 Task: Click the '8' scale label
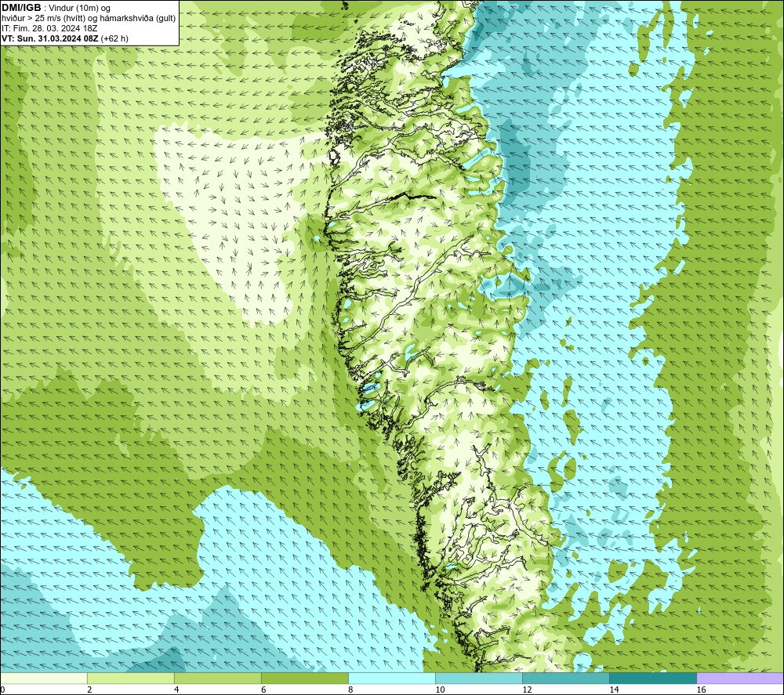[350, 690]
